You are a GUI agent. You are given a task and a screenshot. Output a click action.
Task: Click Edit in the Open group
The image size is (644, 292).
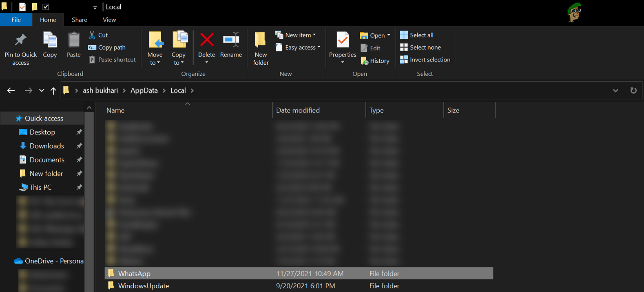point(370,48)
